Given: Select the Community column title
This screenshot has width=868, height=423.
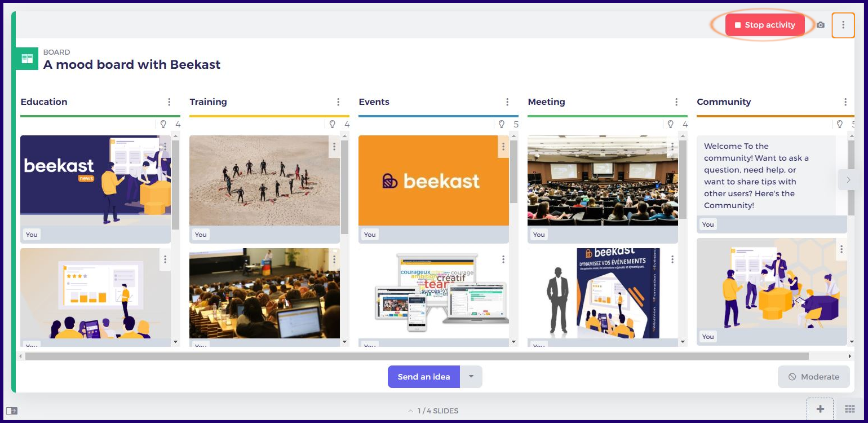Looking at the screenshot, I should [x=724, y=102].
